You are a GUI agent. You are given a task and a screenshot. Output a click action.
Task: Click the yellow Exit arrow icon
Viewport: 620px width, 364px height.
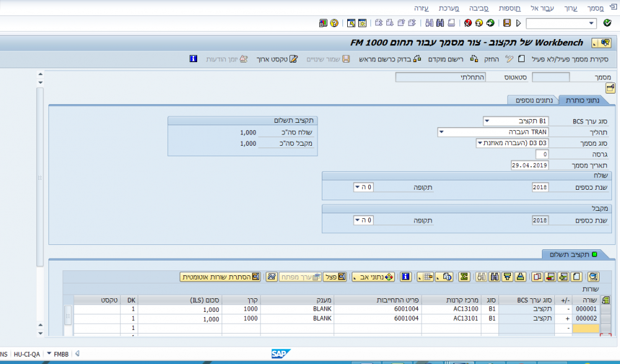click(x=479, y=23)
